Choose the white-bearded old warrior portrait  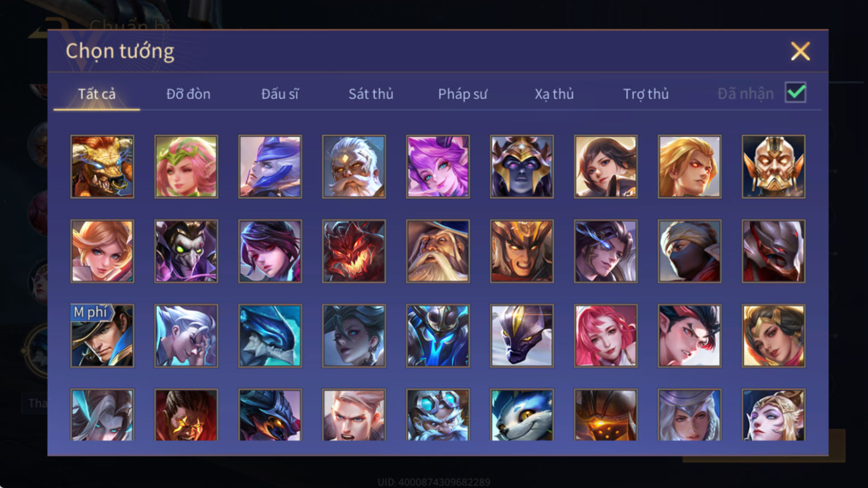click(354, 167)
